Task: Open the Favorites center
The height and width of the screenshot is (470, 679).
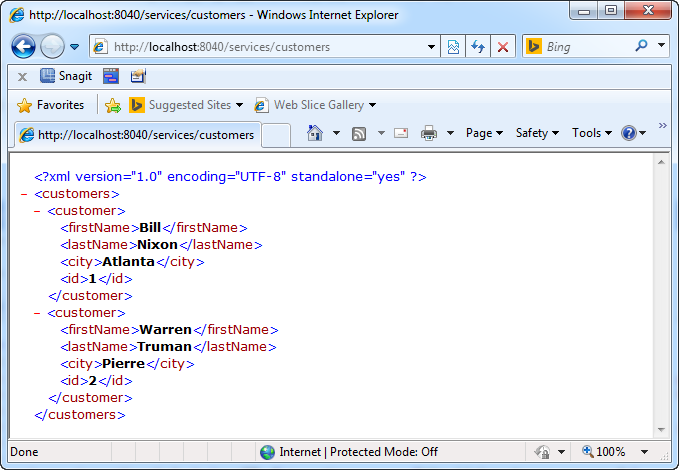Action: pyautogui.click(x=50, y=105)
